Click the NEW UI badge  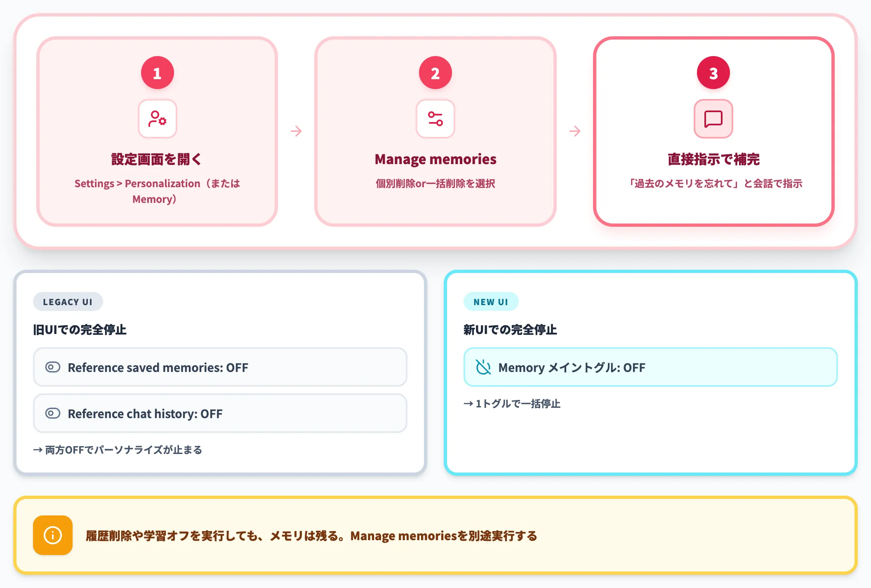(x=491, y=302)
